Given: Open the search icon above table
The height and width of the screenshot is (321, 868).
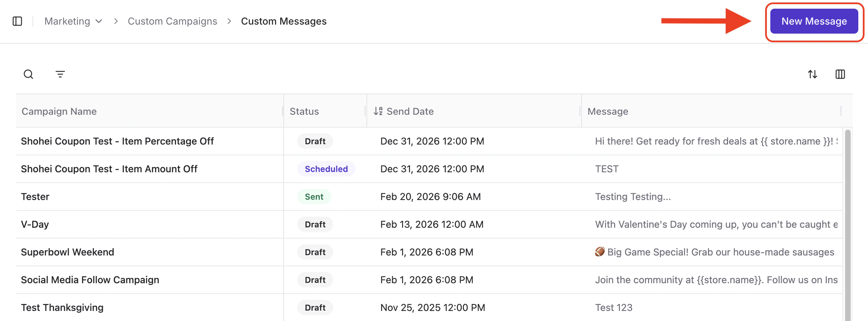Looking at the screenshot, I should [28, 74].
